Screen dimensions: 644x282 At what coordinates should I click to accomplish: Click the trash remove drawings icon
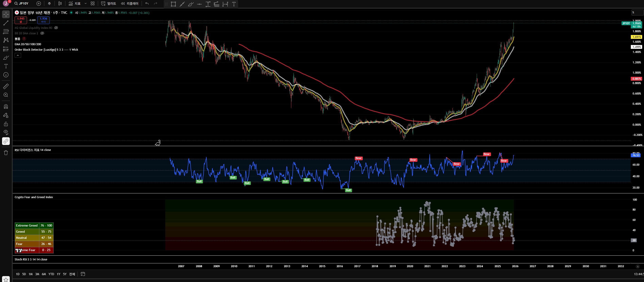tap(6, 153)
